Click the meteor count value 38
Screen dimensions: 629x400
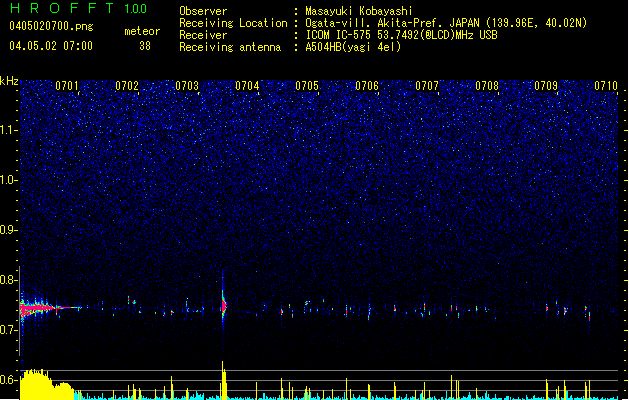(145, 46)
